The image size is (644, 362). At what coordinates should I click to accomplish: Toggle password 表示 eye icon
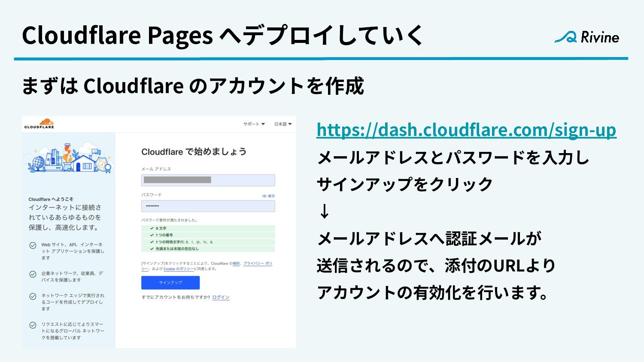(x=268, y=196)
